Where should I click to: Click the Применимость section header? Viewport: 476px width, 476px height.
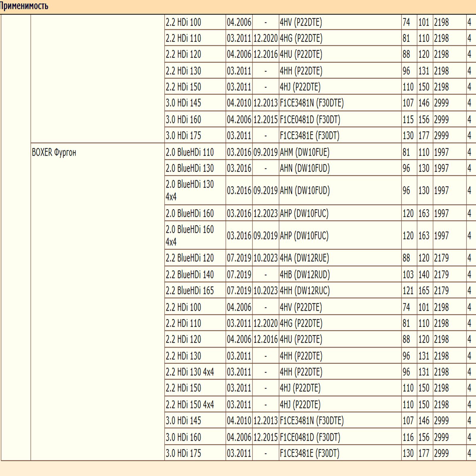24,6
